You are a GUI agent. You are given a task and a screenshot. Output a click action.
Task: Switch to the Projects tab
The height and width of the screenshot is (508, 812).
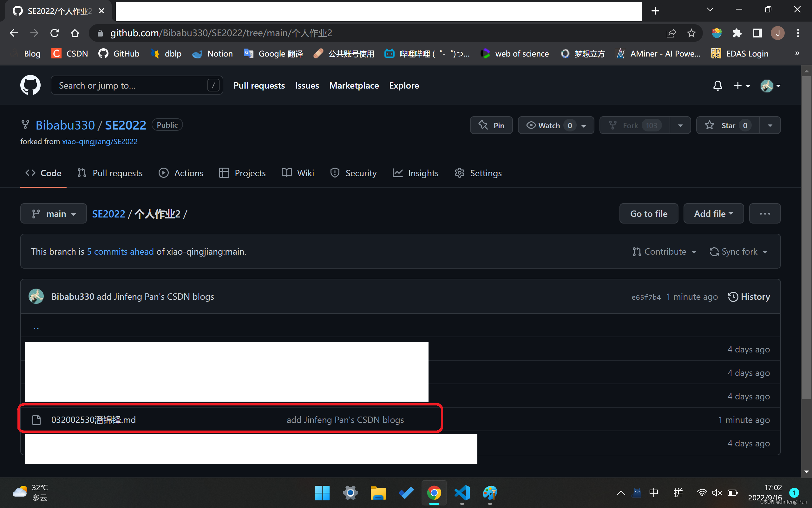[x=242, y=173]
